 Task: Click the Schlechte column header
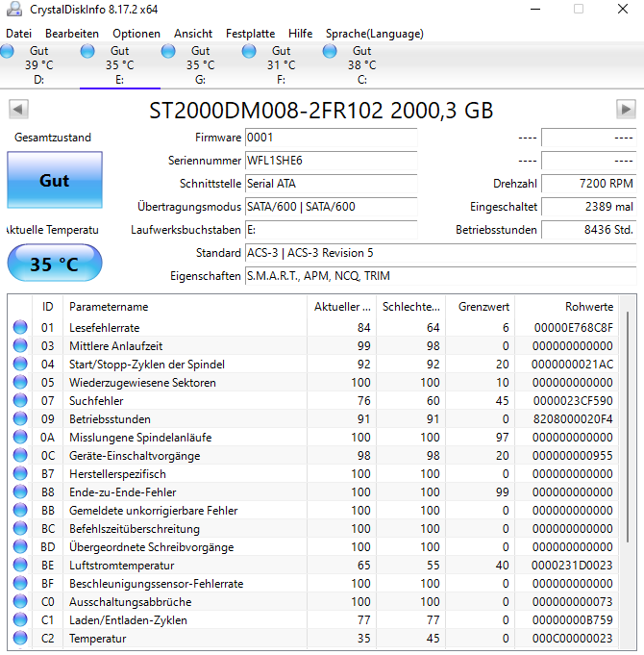coord(410,307)
